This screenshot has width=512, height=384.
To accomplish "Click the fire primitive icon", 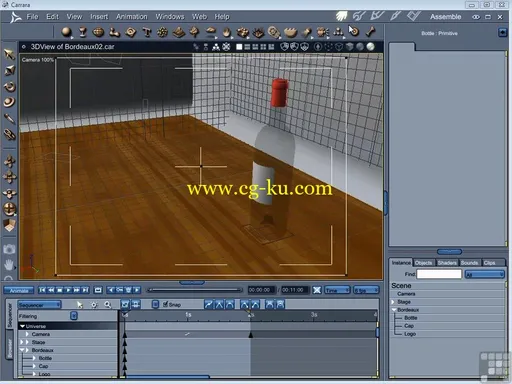I will tap(227, 32).
